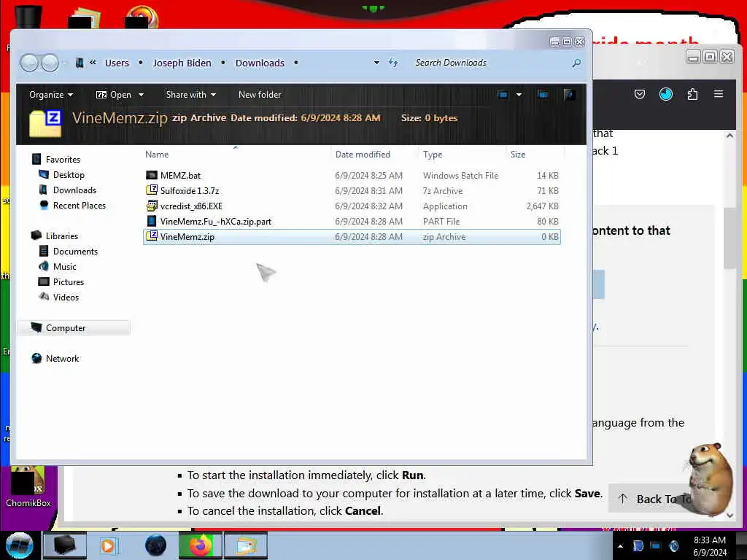This screenshot has height=560, width=747.
Task: Click Downloads in the breadcrumb path
Action: [x=260, y=63]
